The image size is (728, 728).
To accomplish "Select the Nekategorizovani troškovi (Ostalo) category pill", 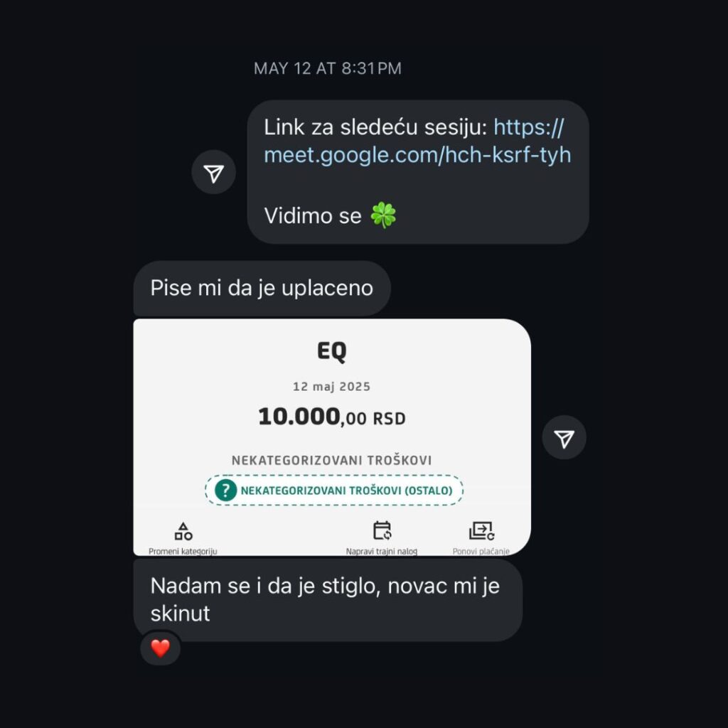I will [334, 490].
